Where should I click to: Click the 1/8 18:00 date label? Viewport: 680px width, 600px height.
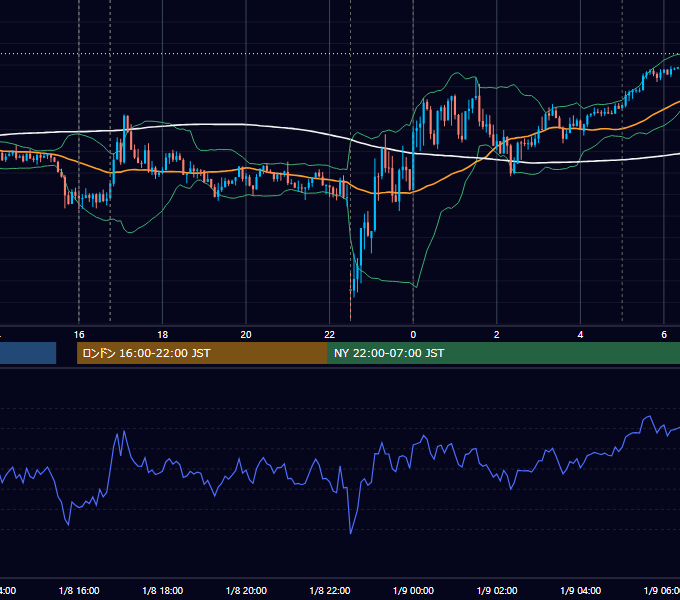[x=163, y=590]
